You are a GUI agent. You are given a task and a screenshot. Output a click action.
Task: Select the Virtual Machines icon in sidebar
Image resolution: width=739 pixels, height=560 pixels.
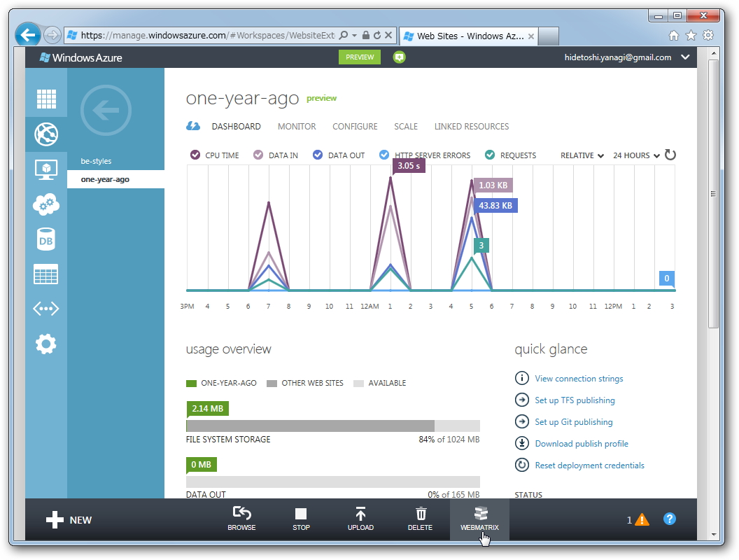[45, 169]
